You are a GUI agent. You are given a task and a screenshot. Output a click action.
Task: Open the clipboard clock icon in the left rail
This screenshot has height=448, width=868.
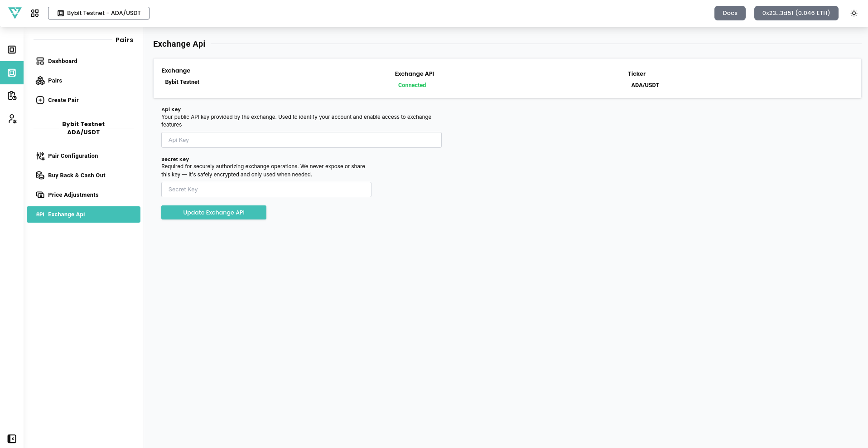[x=12, y=96]
